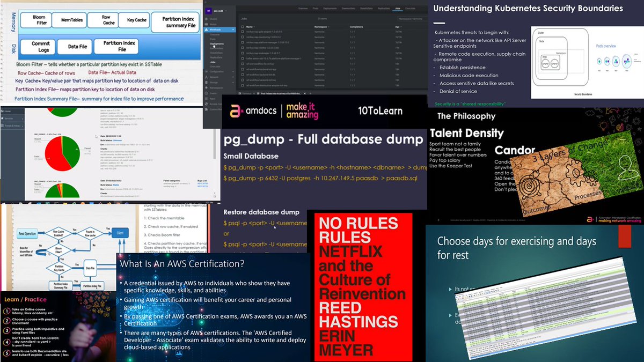Open Events in the Kubernetes sidebar
Viewport: 644px width, 362px height.
pos(214,93)
